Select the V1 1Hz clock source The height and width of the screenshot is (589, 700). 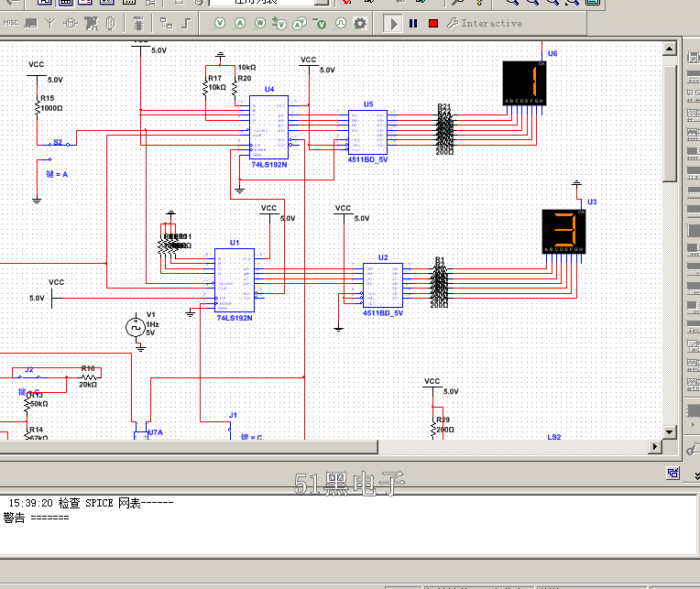click(x=136, y=328)
